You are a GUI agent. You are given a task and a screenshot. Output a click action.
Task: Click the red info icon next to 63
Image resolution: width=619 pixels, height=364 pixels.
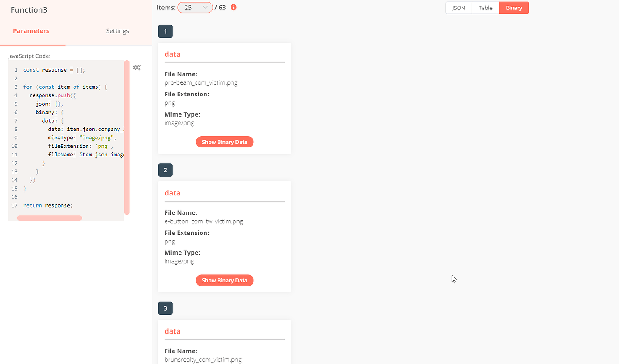point(234,8)
